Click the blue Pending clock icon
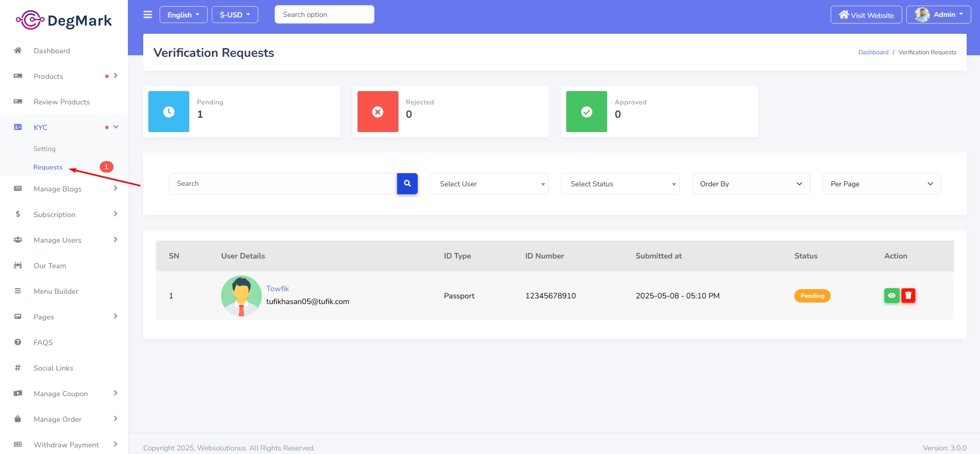 click(169, 112)
